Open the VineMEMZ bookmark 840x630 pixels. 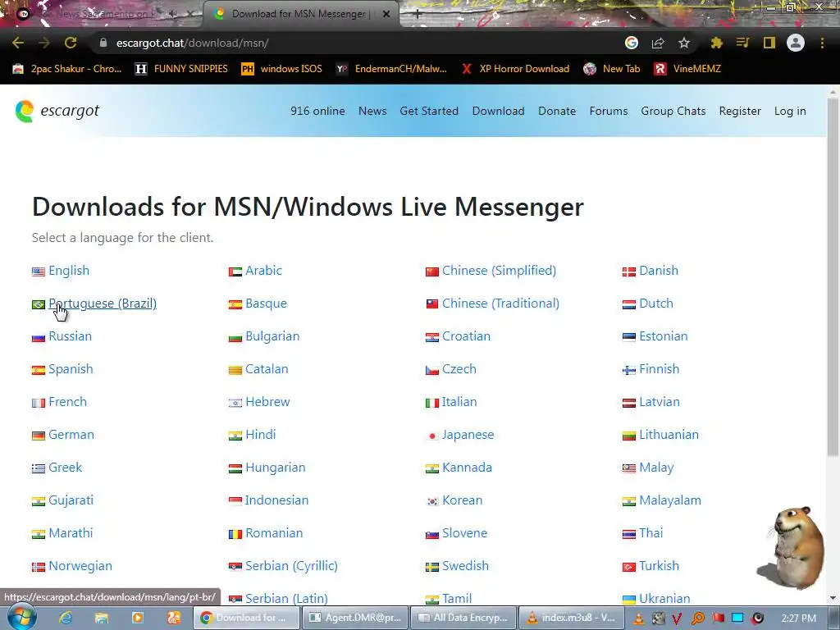tap(688, 69)
